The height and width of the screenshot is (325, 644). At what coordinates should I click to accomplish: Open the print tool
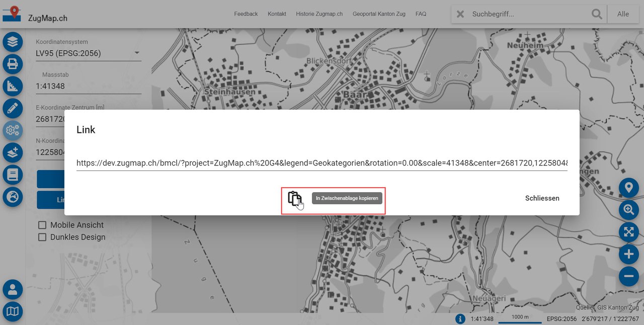coord(13,64)
